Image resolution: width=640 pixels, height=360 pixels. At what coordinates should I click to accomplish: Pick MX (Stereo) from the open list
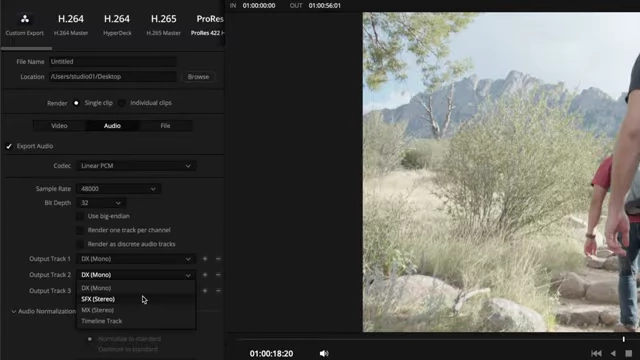click(136, 310)
